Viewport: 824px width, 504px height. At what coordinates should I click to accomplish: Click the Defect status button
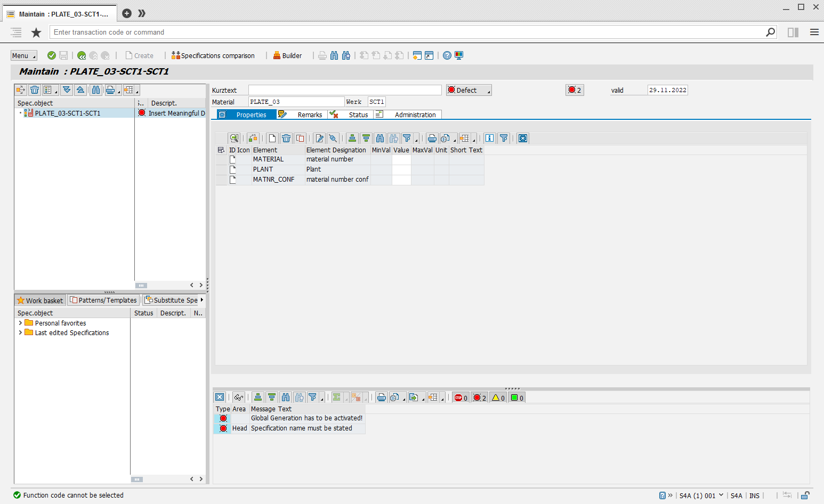(x=468, y=90)
